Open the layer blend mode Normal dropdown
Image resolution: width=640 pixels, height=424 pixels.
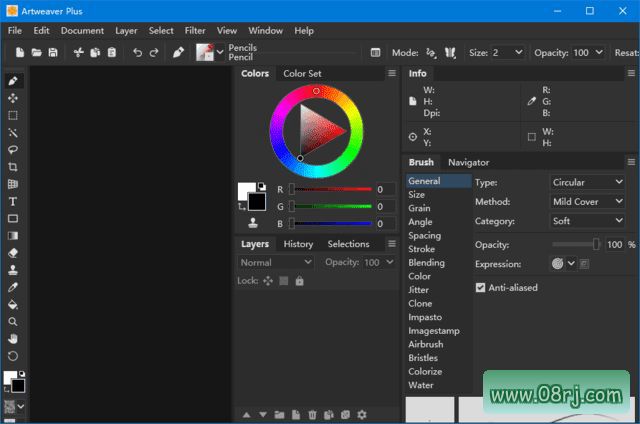pos(276,262)
